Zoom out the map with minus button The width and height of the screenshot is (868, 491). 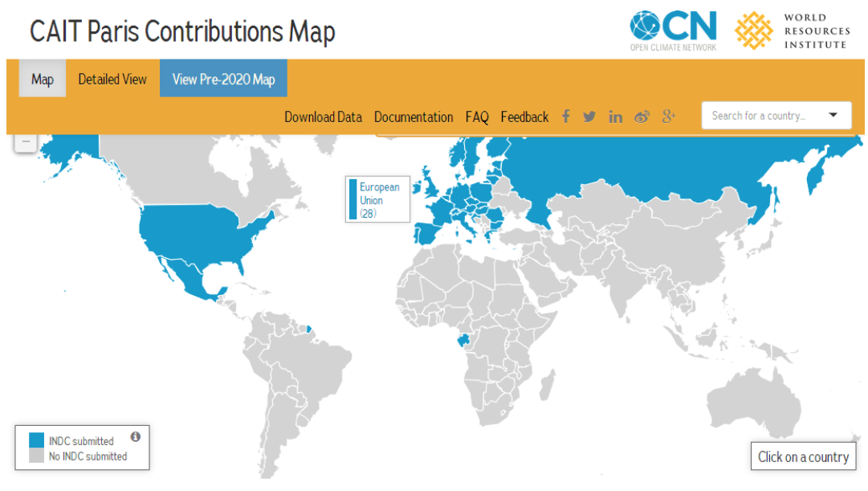pos(26,142)
